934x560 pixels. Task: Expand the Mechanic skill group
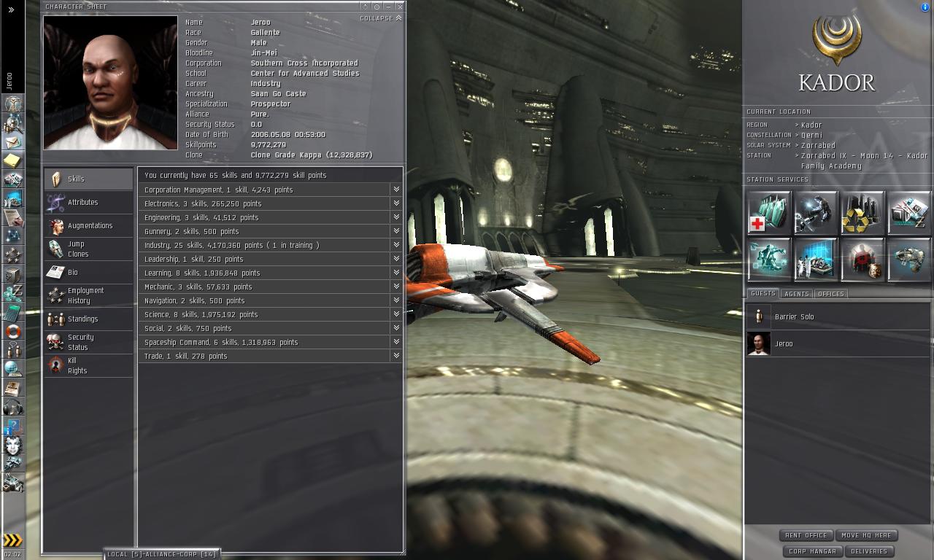[396, 287]
